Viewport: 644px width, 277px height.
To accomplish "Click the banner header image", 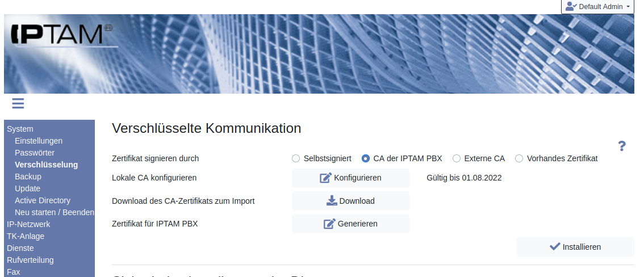I will (x=369, y=54).
